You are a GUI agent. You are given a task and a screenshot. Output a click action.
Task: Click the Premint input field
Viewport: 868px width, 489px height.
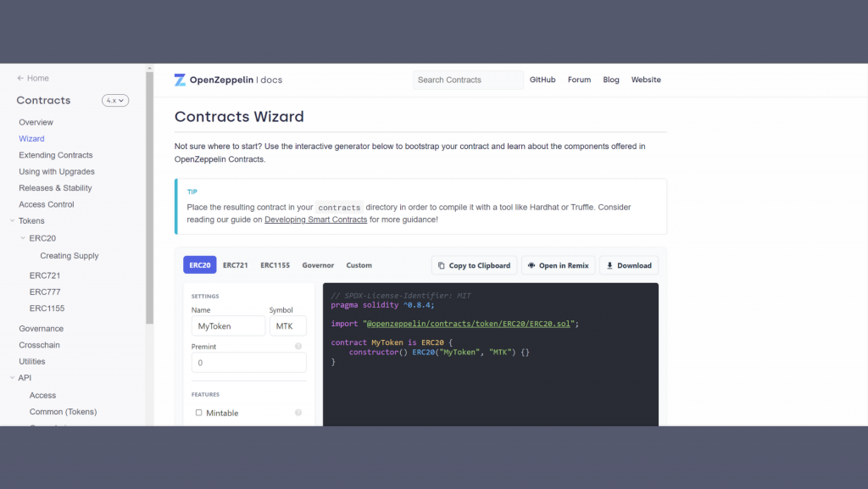[248, 363]
